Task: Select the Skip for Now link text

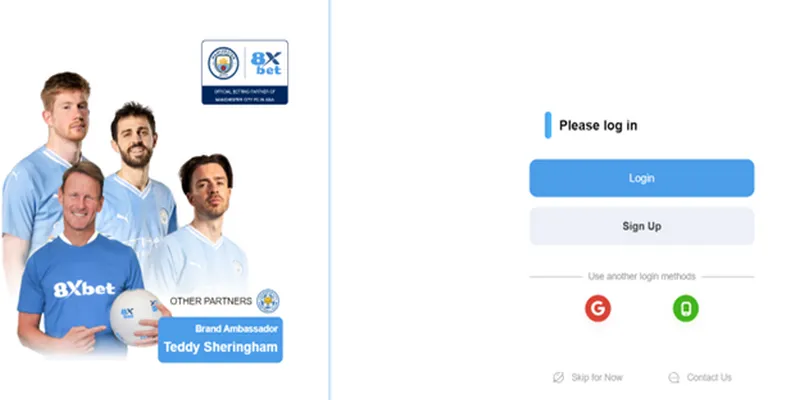Action: pos(597,377)
